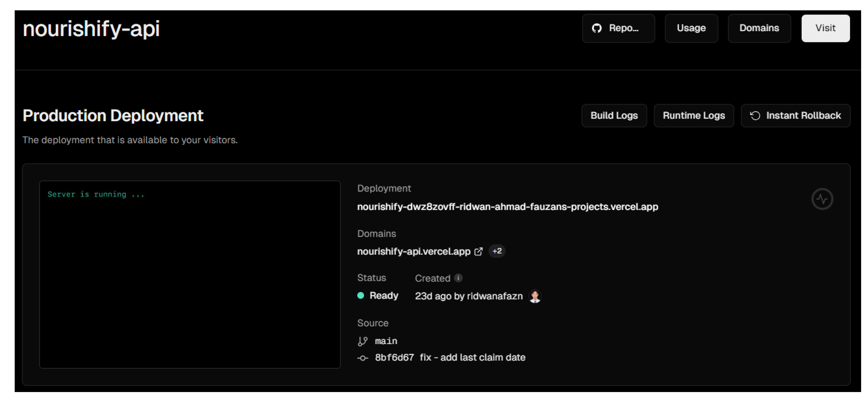Click the git branch icon

point(363,341)
